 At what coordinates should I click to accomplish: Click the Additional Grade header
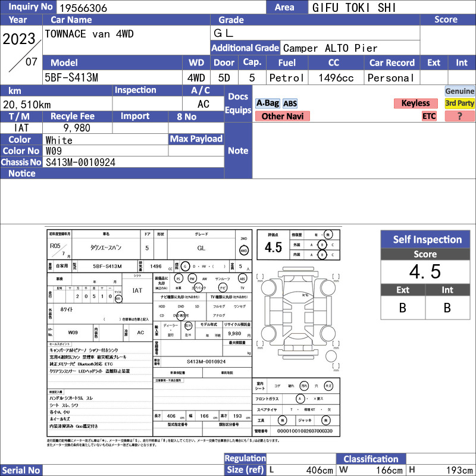245,48
